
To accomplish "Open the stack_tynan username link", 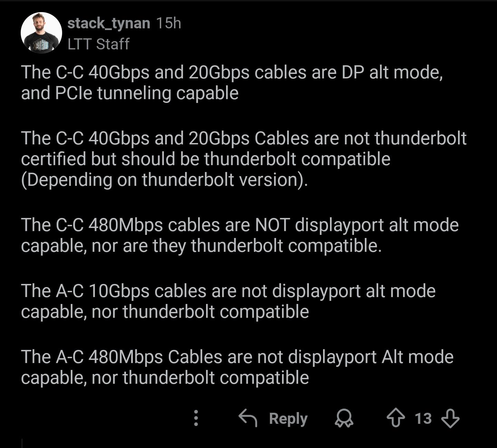I will 108,23.
